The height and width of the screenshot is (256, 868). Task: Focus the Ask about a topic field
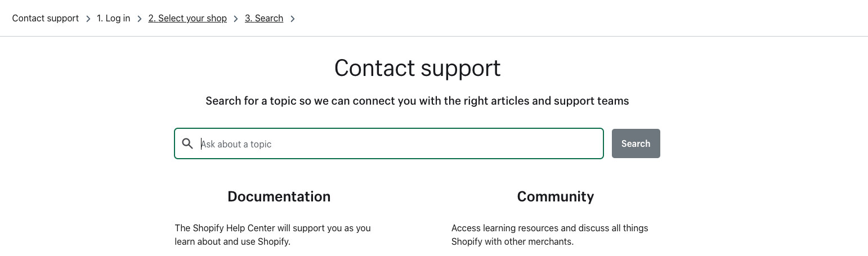coord(394,144)
